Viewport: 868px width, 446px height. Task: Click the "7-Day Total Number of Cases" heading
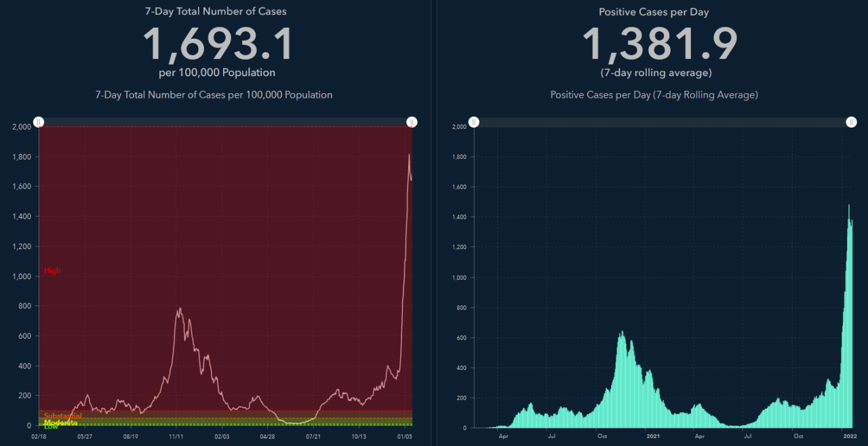click(216, 12)
